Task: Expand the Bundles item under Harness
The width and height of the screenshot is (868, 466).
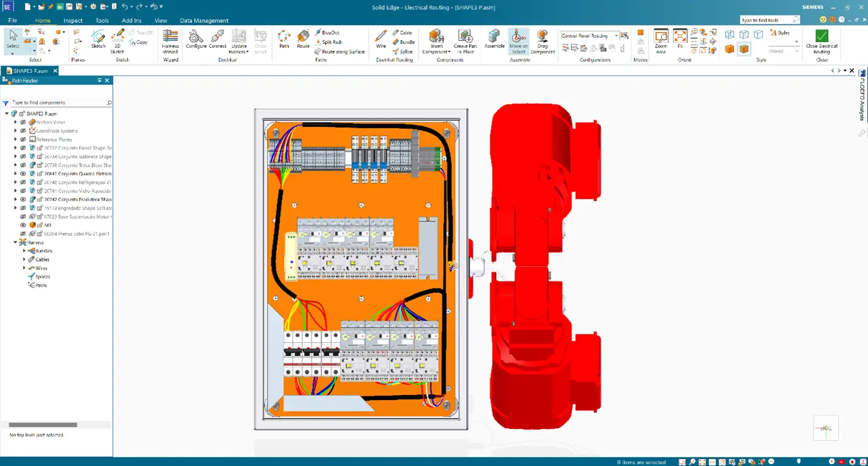Action: click(23, 250)
